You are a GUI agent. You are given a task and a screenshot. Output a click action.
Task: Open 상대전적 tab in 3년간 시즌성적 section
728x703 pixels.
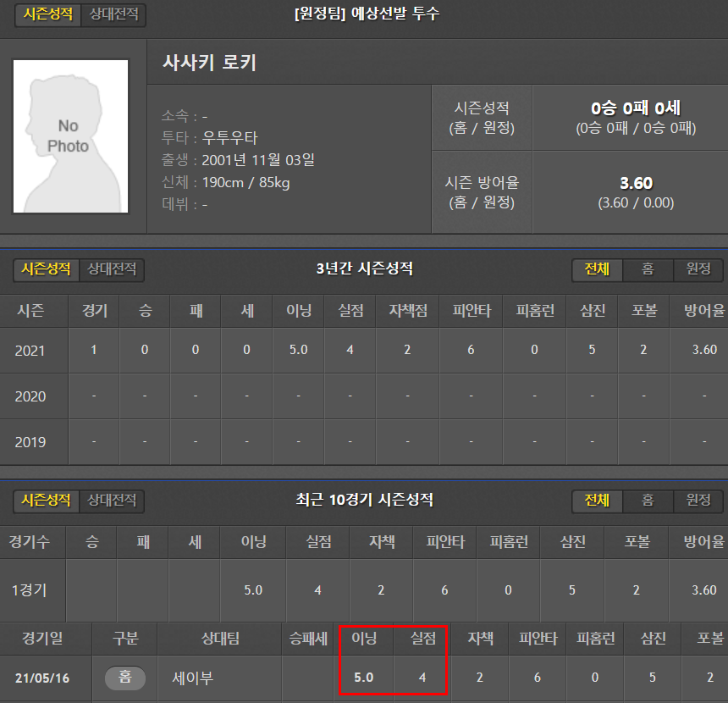tap(112, 269)
